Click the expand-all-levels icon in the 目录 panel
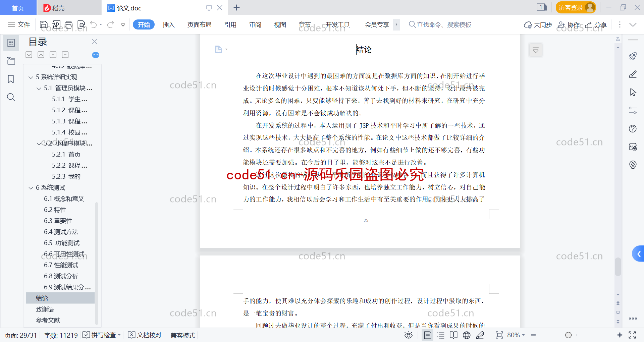Screen dimensions: 644x342 pyautogui.click(x=29, y=55)
